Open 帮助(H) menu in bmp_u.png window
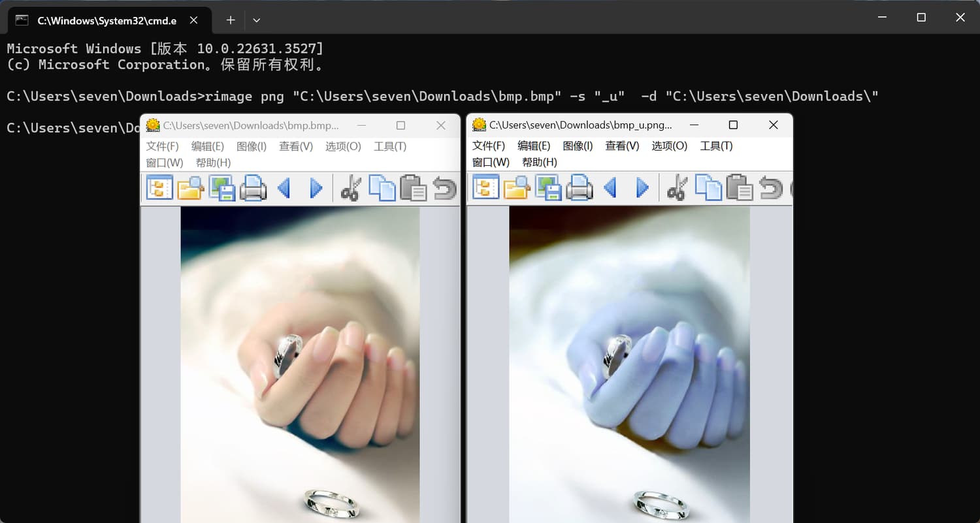The image size is (980, 523). [540, 162]
